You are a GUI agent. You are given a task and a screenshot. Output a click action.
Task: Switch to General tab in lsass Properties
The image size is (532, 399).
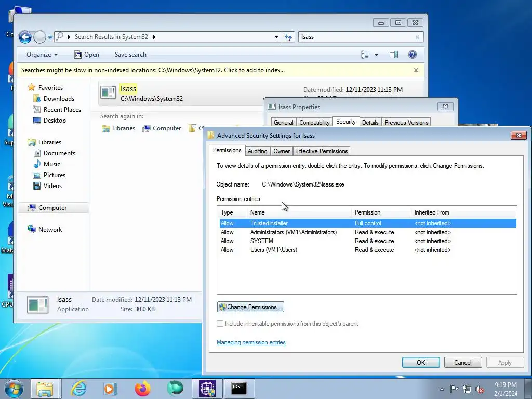(x=284, y=123)
